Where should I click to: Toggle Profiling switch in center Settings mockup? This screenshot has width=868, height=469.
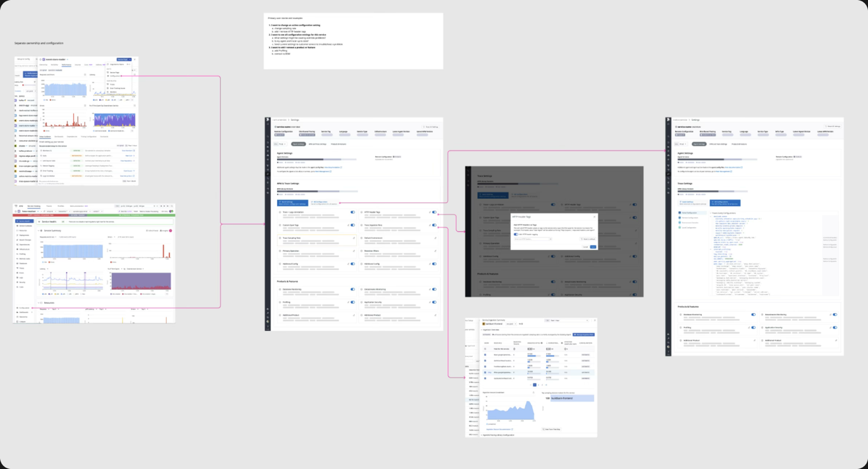353,302
